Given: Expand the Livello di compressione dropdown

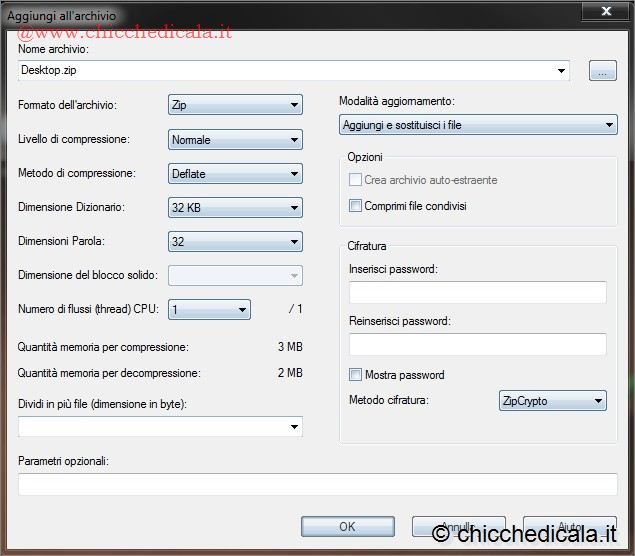Looking at the screenshot, I should pos(235,140).
